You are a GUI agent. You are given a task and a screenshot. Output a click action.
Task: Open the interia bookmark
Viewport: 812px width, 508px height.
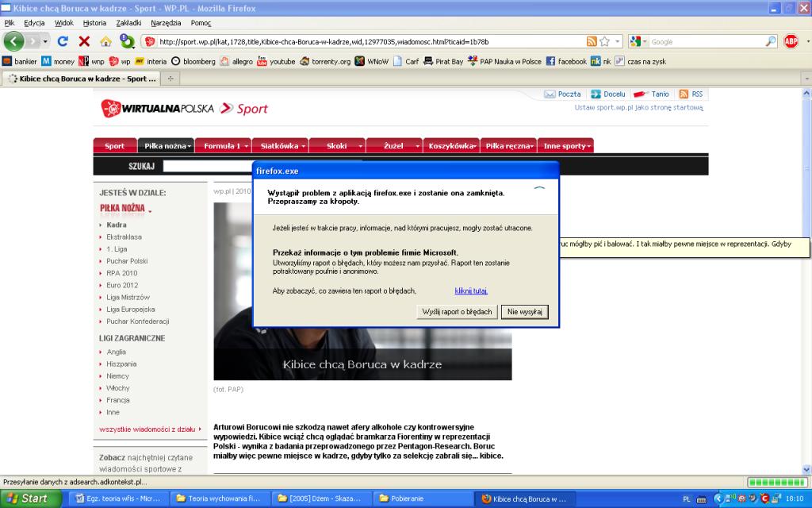(151, 61)
